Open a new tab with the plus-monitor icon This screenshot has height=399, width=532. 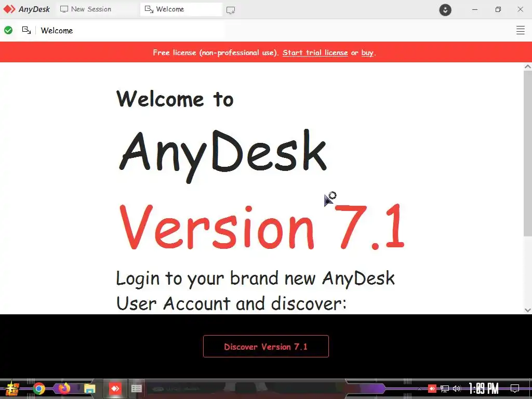(x=231, y=10)
